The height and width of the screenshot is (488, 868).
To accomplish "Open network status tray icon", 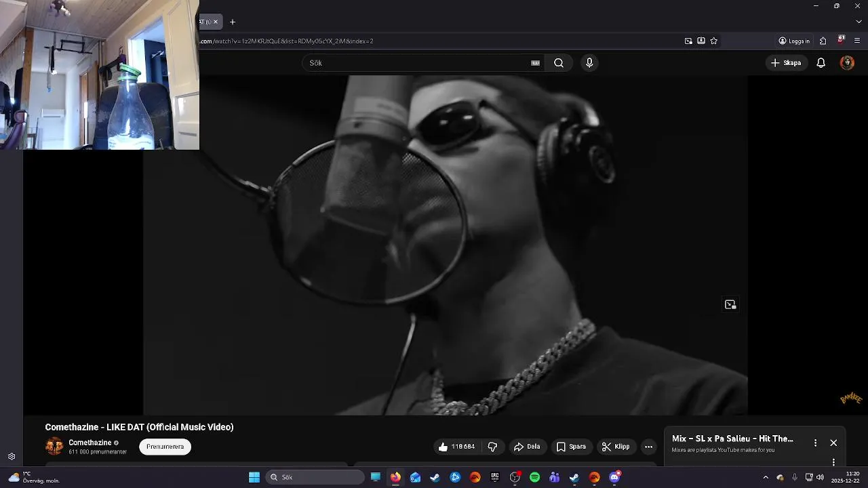I will pos(809,477).
